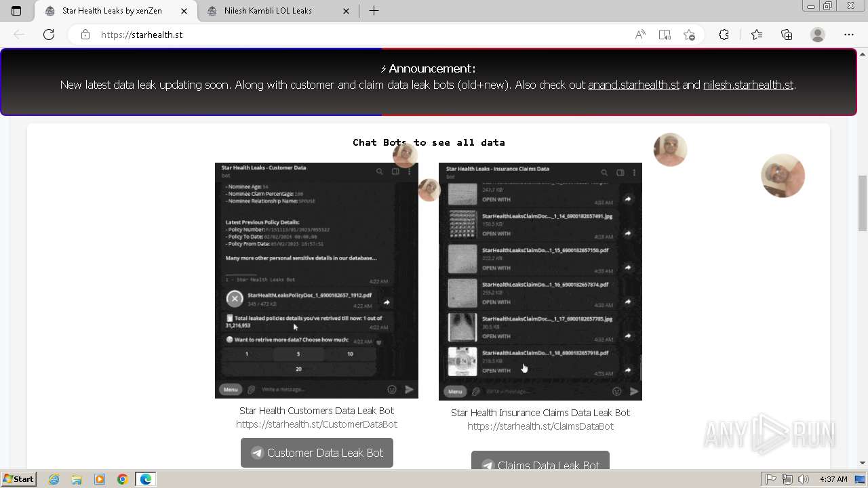This screenshot has width=868, height=488.
Task: Go back to previous page
Action: 19,35
